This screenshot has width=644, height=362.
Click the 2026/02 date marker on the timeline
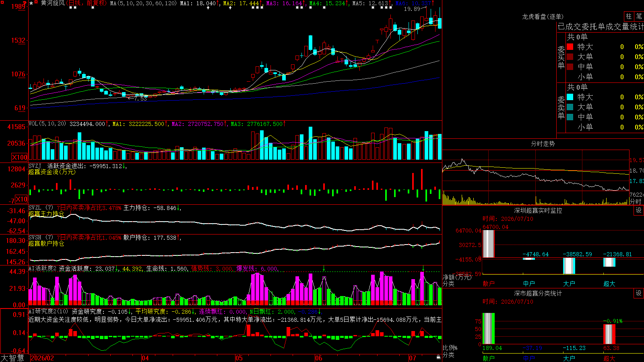tap(42, 358)
